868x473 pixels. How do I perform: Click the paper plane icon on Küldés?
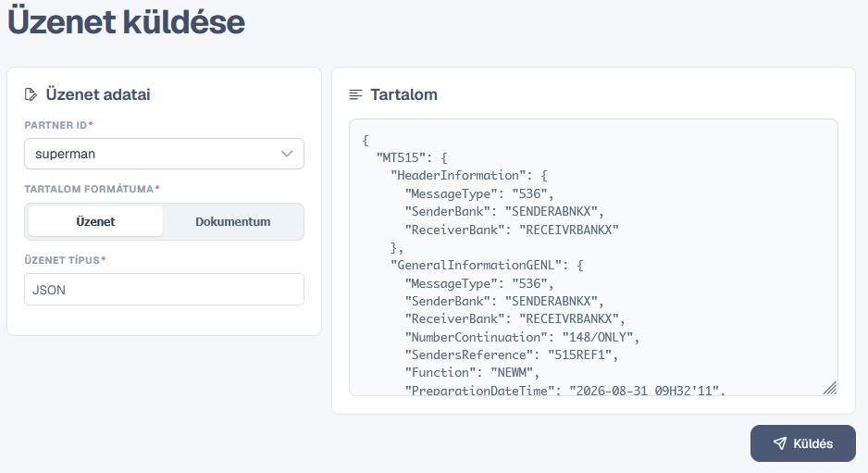(779, 443)
